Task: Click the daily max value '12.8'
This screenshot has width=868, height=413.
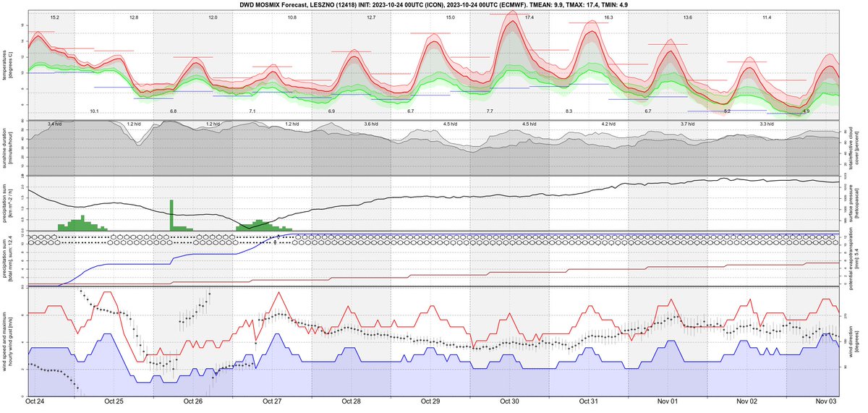Action: [x=134, y=17]
